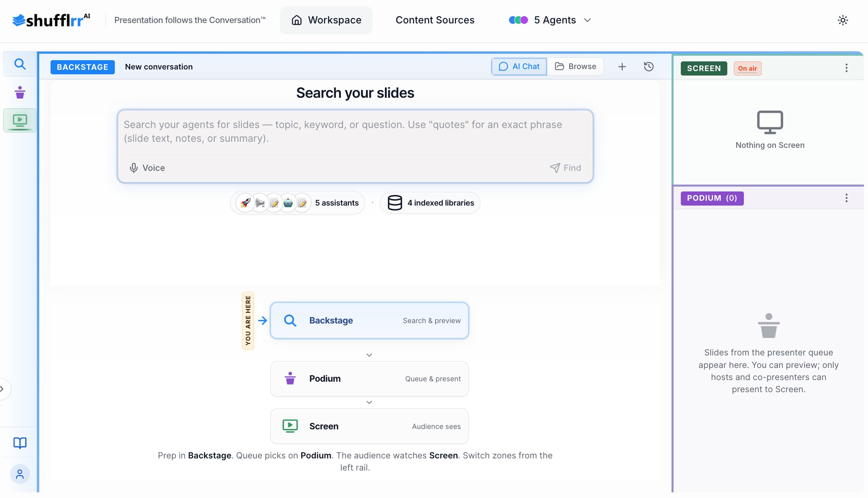Start new conversation with plus icon

point(622,67)
